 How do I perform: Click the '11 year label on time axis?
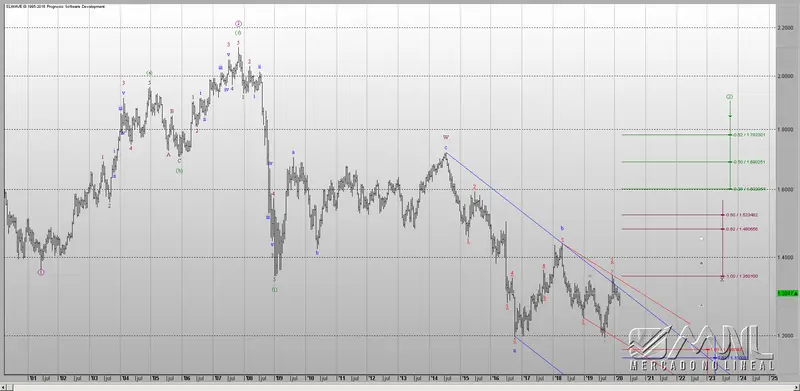(x=341, y=379)
